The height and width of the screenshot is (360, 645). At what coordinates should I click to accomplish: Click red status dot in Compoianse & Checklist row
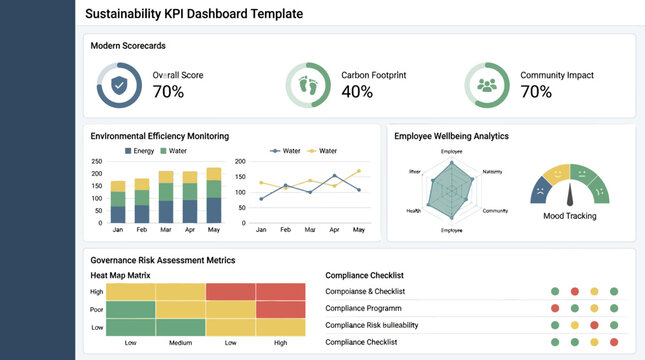[x=575, y=291]
